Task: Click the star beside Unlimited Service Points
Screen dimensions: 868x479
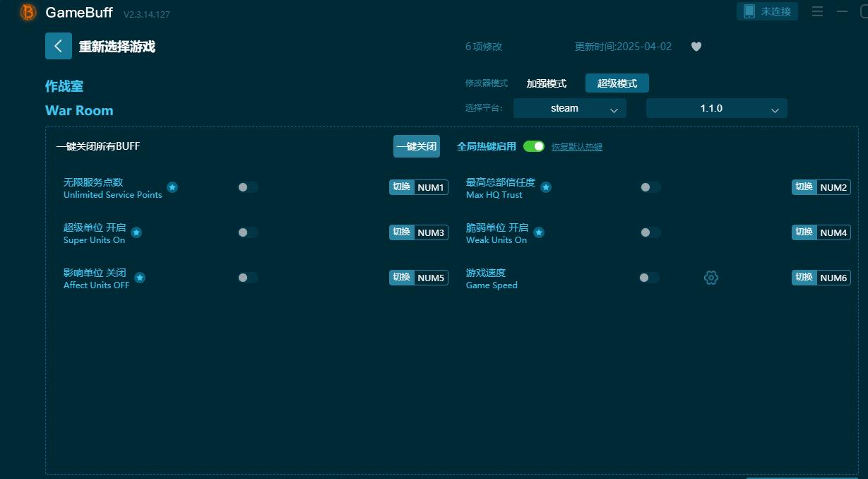Action: 172,187
